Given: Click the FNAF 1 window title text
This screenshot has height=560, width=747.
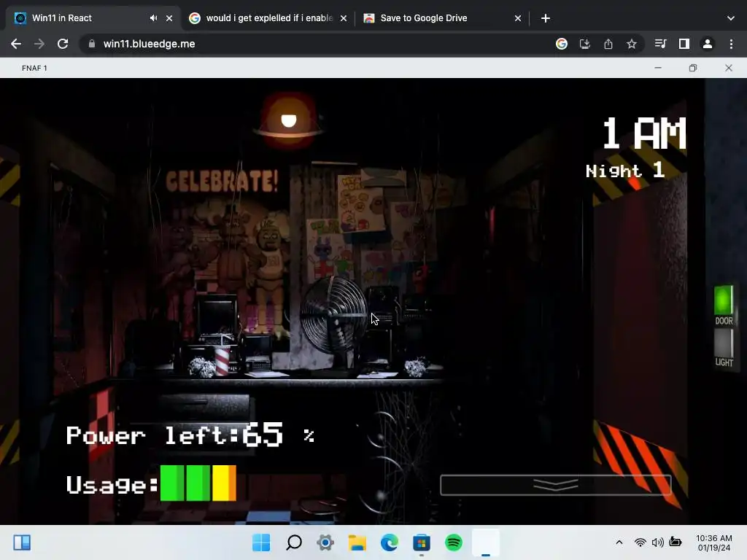Looking at the screenshot, I should pyautogui.click(x=34, y=68).
